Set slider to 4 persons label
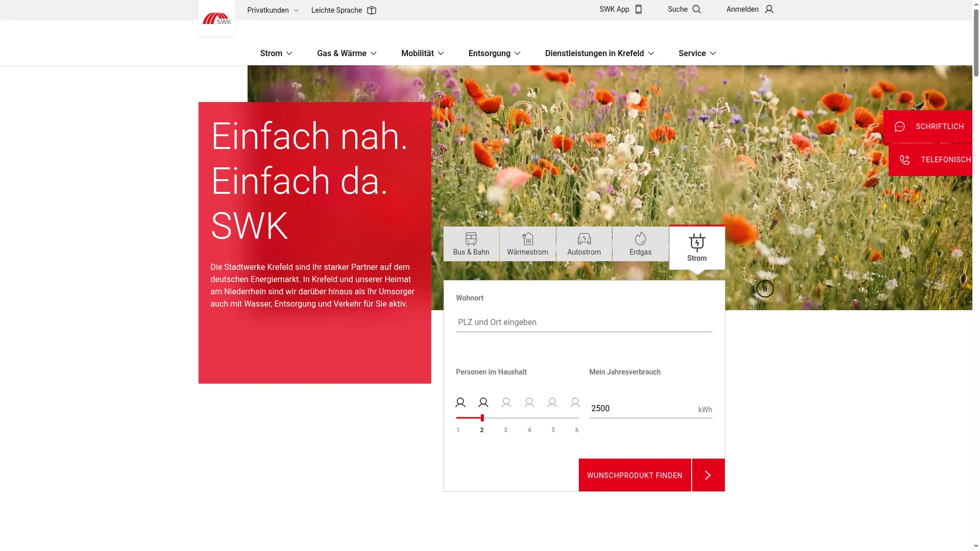980x551 pixels. click(x=529, y=430)
